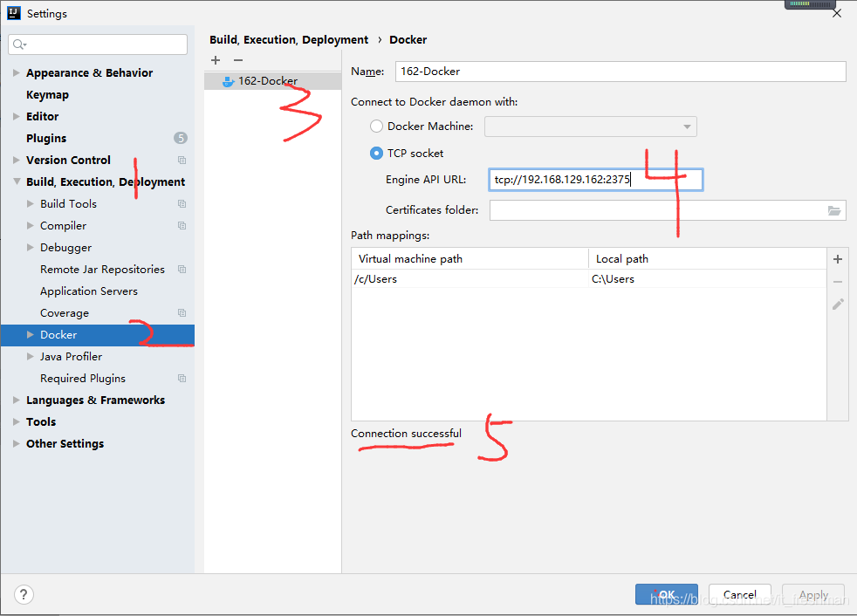This screenshot has width=857, height=616.
Task: Open the Keymap settings page
Action: (x=47, y=94)
